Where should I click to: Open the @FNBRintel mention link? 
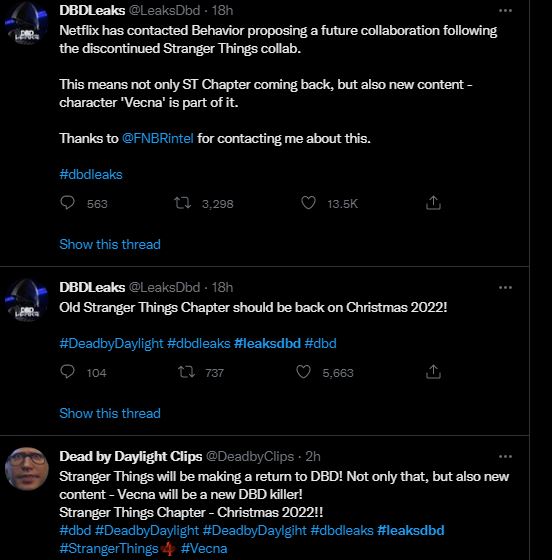157,138
